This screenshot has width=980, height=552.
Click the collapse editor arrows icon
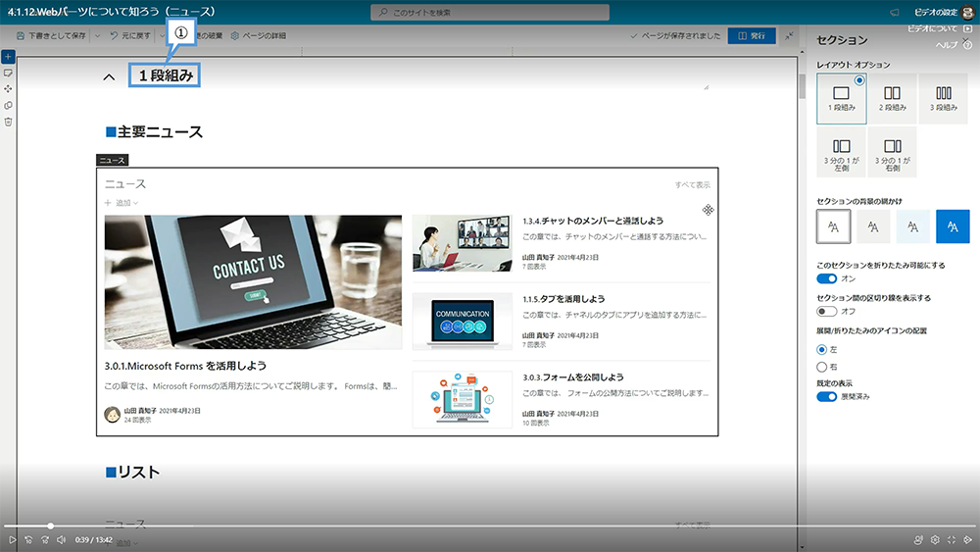(x=789, y=35)
